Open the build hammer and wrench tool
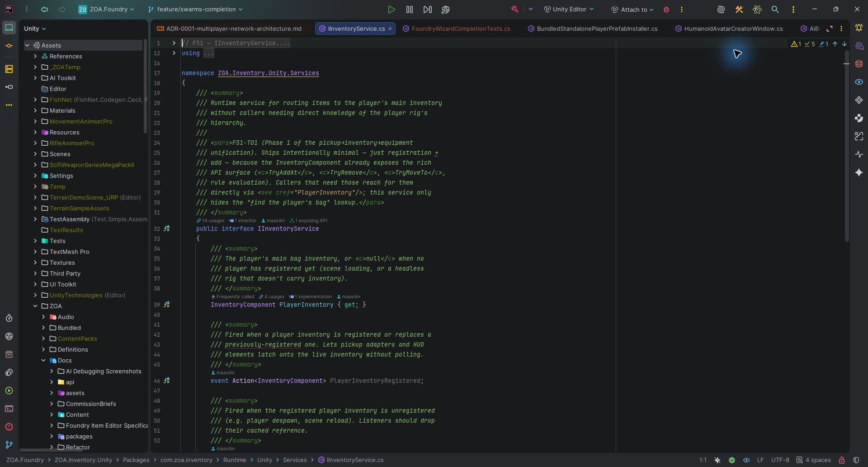 pyautogui.click(x=739, y=9)
